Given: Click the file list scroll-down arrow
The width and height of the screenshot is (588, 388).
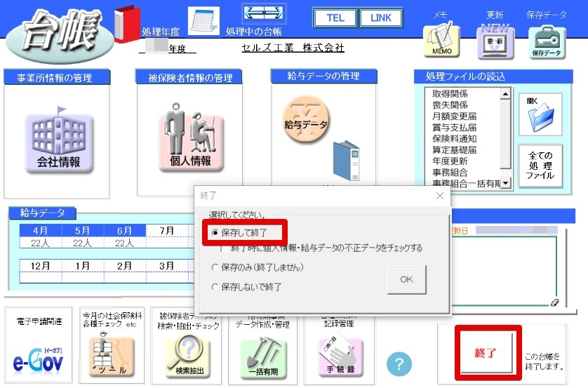Looking at the screenshot, I should (x=506, y=183).
